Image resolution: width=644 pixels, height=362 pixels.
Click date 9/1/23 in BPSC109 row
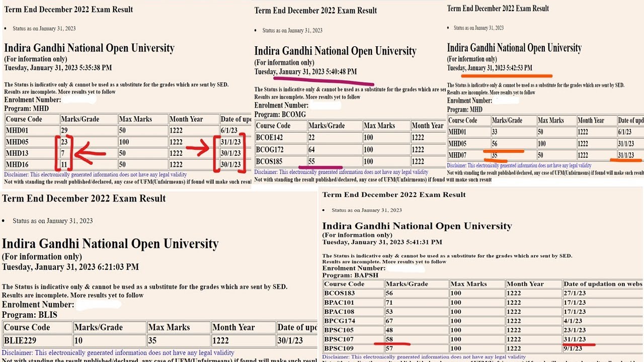573,348
